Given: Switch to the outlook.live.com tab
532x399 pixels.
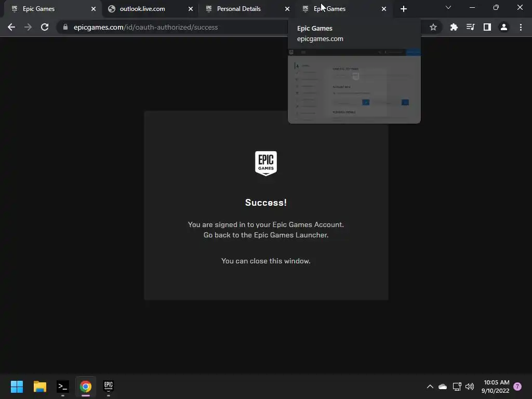Looking at the screenshot, I should pyautogui.click(x=149, y=9).
